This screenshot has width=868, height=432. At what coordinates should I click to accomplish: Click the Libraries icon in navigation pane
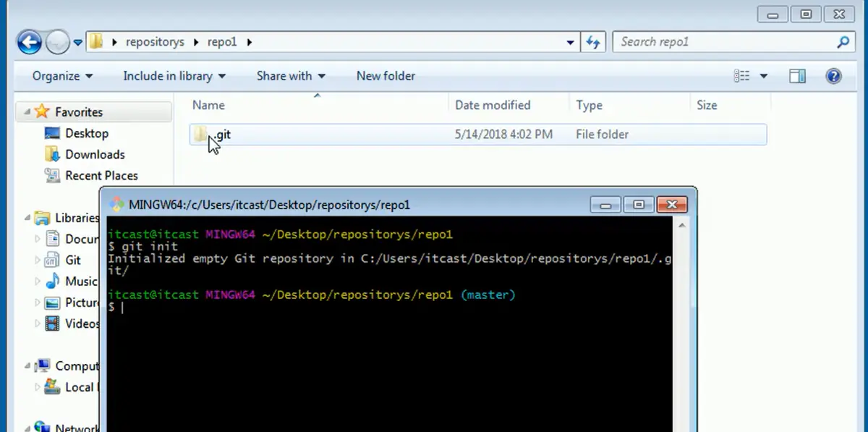point(42,218)
